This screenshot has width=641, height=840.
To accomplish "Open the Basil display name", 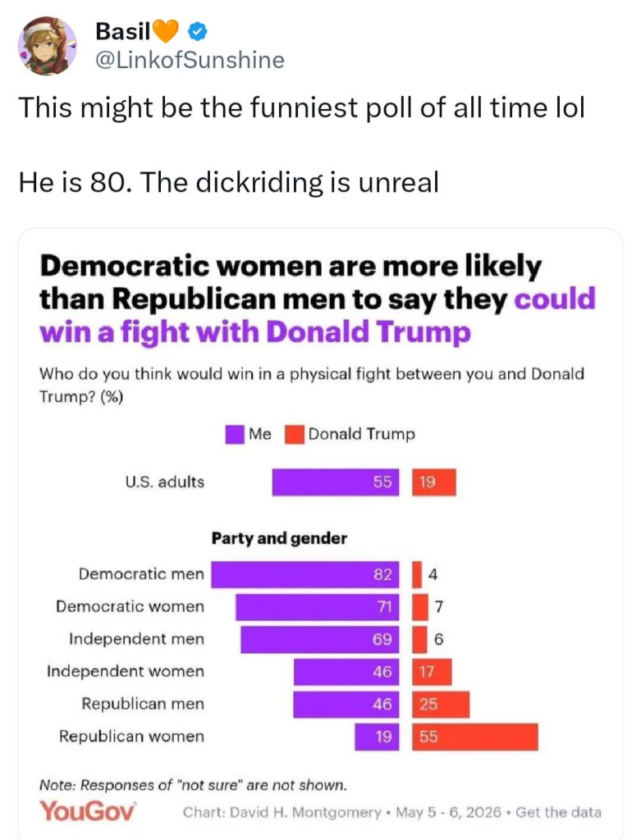I will pos(123,32).
